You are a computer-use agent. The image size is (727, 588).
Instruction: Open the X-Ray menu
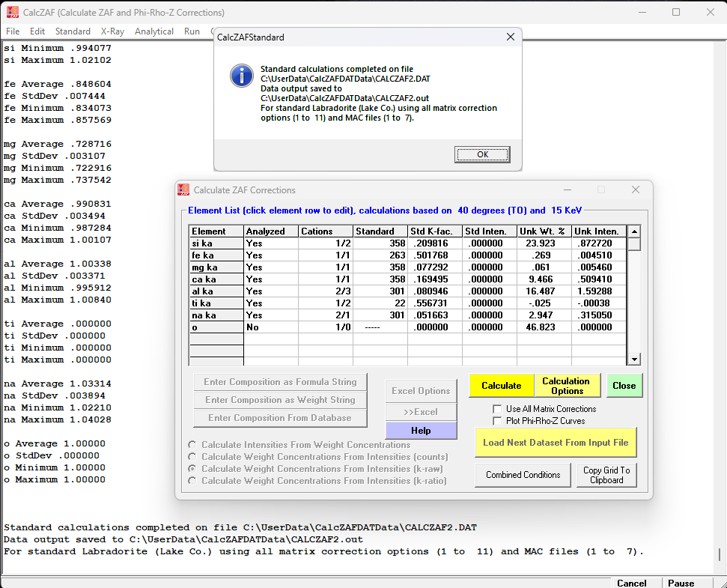coord(112,31)
